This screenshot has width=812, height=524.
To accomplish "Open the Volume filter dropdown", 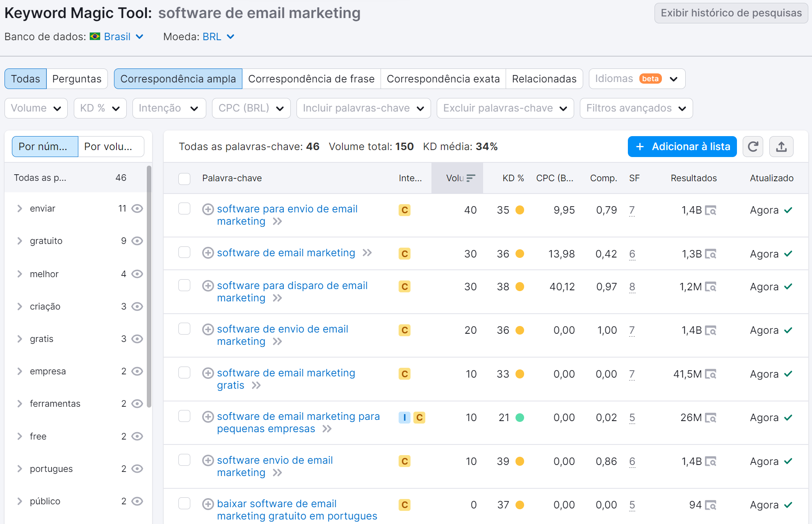I will click(37, 108).
